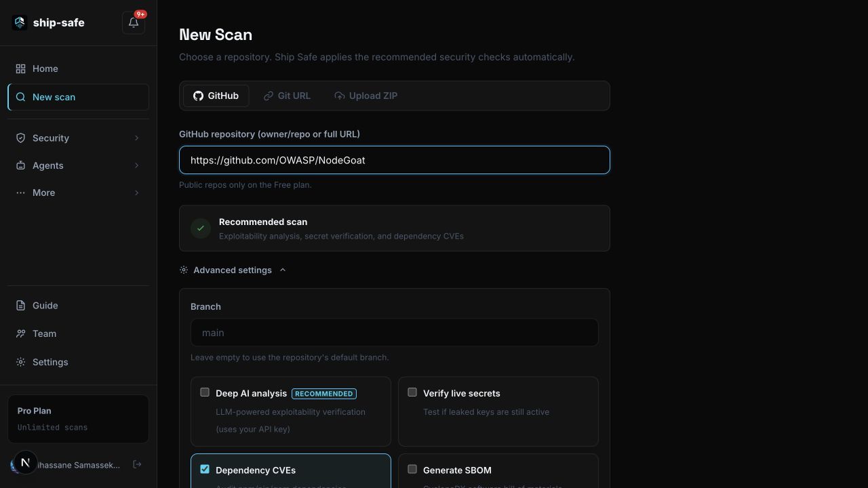Click the Security menu label
The width and height of the screenshot is (868, 488).
[x=51, y=138]
